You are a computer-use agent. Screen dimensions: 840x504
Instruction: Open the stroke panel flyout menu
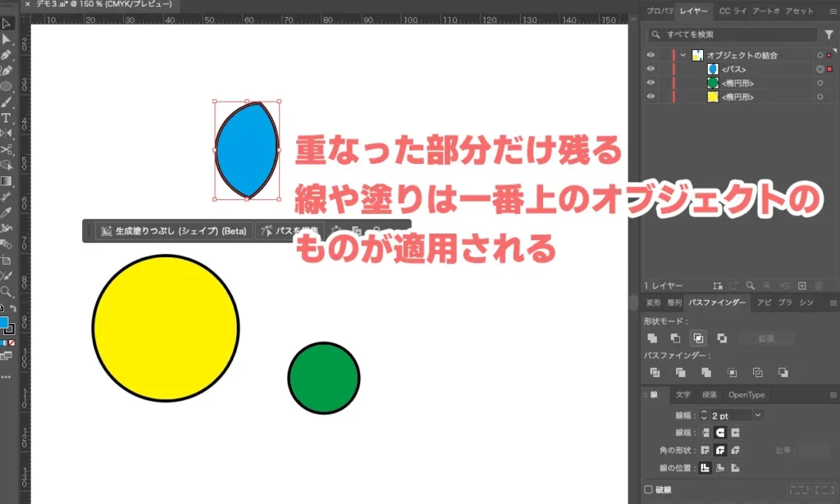click(x=833, y=394)
